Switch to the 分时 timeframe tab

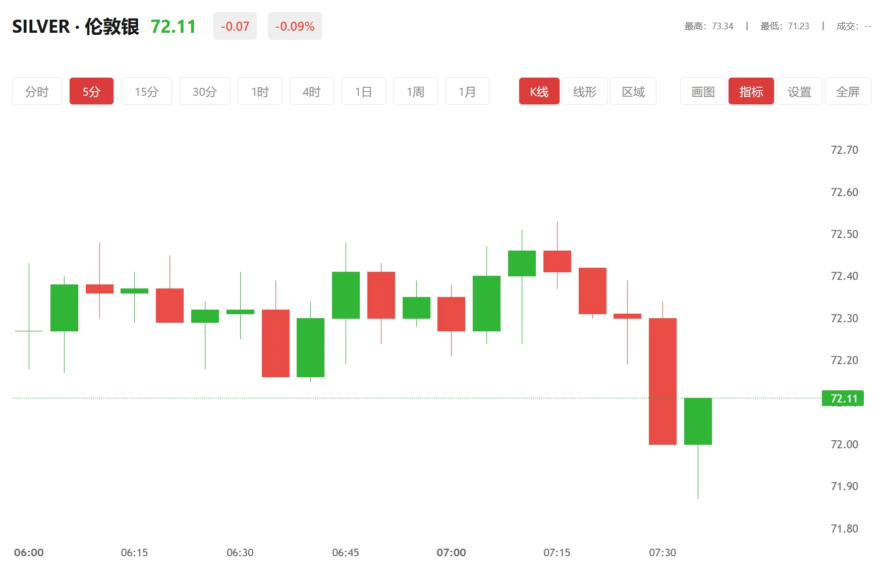click(x=37, y=91)
